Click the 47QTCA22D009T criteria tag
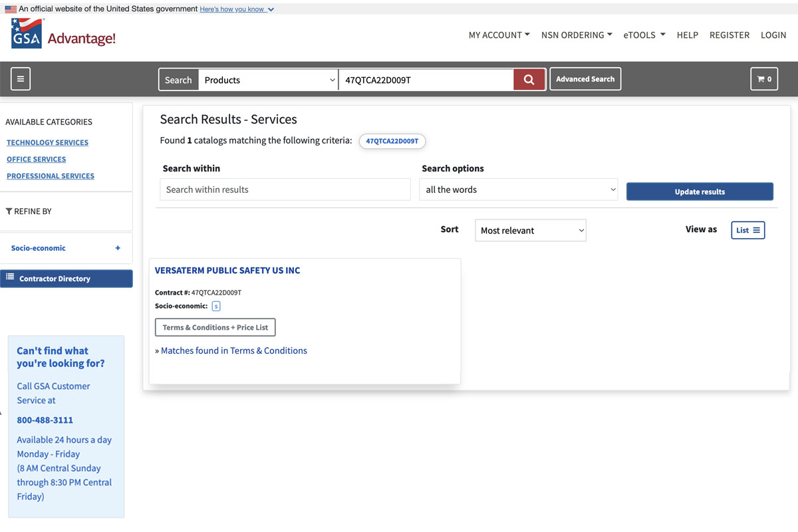This screenshot has height=532, width=798. pyautogui.click(x=392, y=141)
